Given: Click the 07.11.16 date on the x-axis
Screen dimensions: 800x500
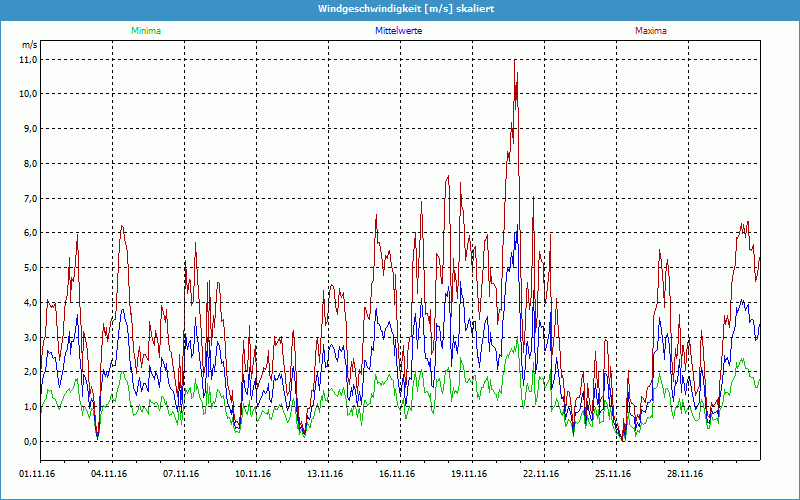Looking at the screenshot, I should pos(182,475).
